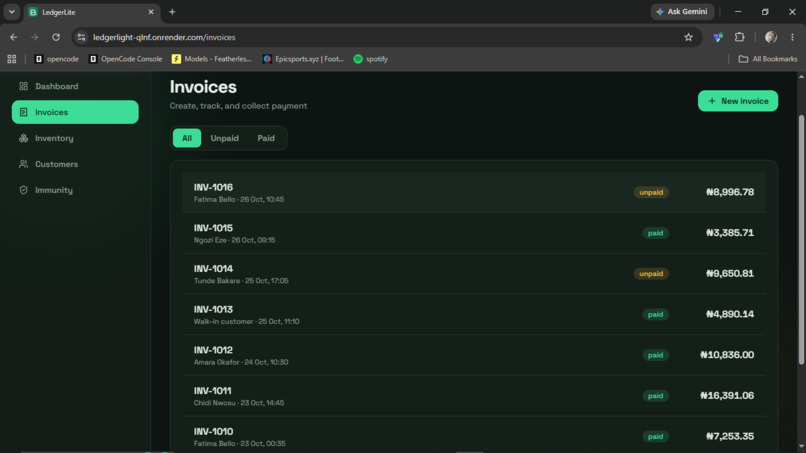806x453 pixels.
Task: Open the opencode bookmark
Action: 57,59
